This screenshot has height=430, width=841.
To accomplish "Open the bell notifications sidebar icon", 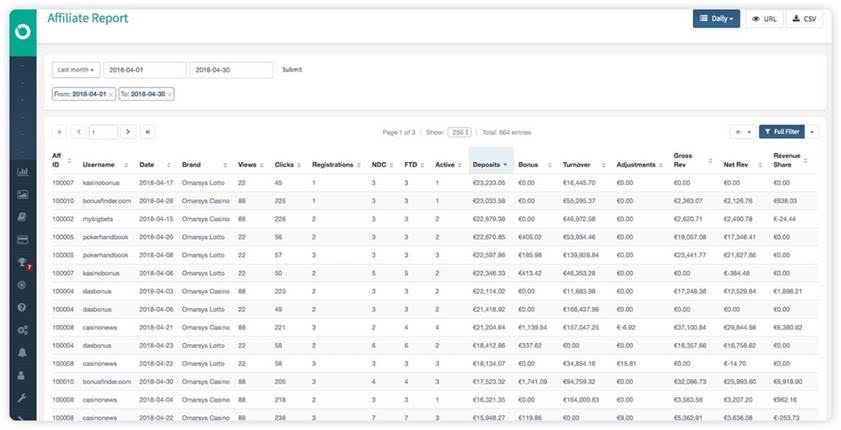I will click(x=23, y=353).
